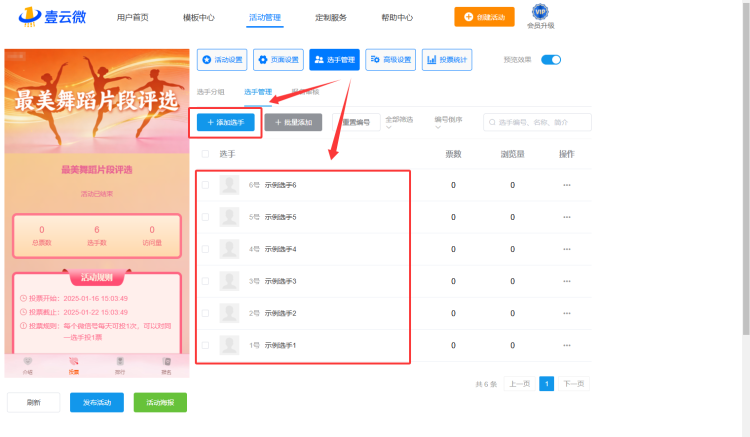750x437 pixels.
Task: Select the 报名 icon in preview footer
Action: click(x=166, y=361)
